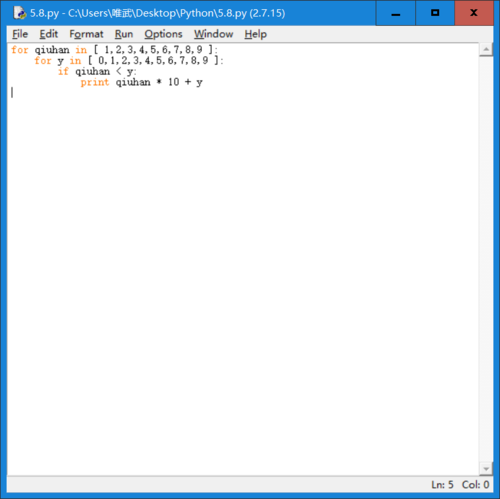500x499 pixels.
Task: Close the 5.8.py editor window
Action: tap(474, 13)
